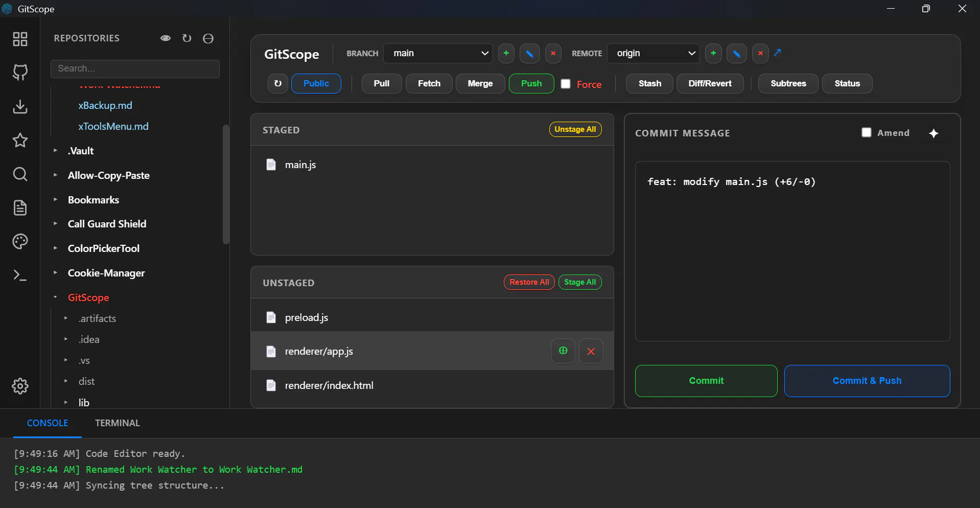Open Diff/Revert
Screen dimensions: 980x508
[x=710, y=83]
